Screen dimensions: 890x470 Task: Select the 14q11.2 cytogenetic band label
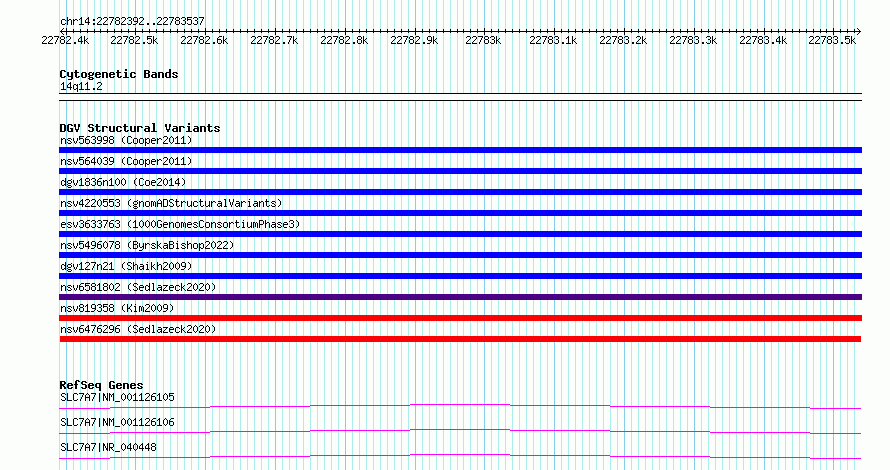(x=81, y=86)
